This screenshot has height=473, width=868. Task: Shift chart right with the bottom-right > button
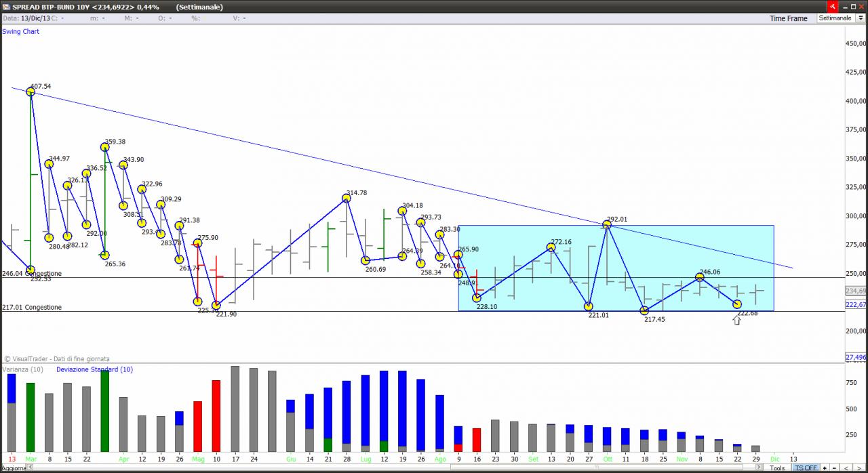(x=859, y=468)
